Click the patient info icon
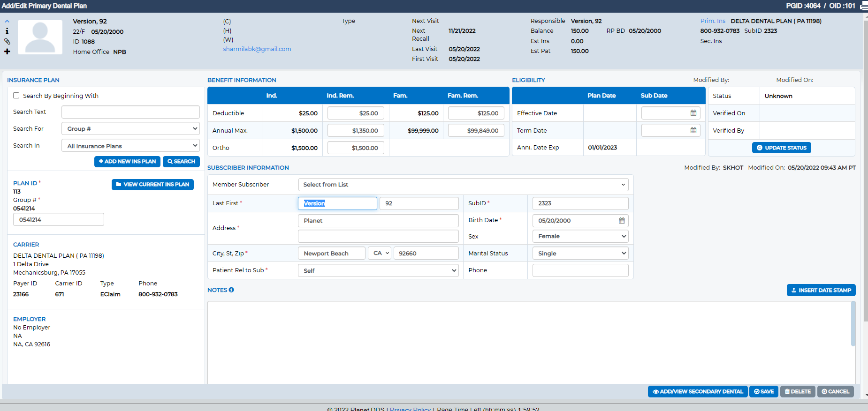868x411 pixels. 7,31
